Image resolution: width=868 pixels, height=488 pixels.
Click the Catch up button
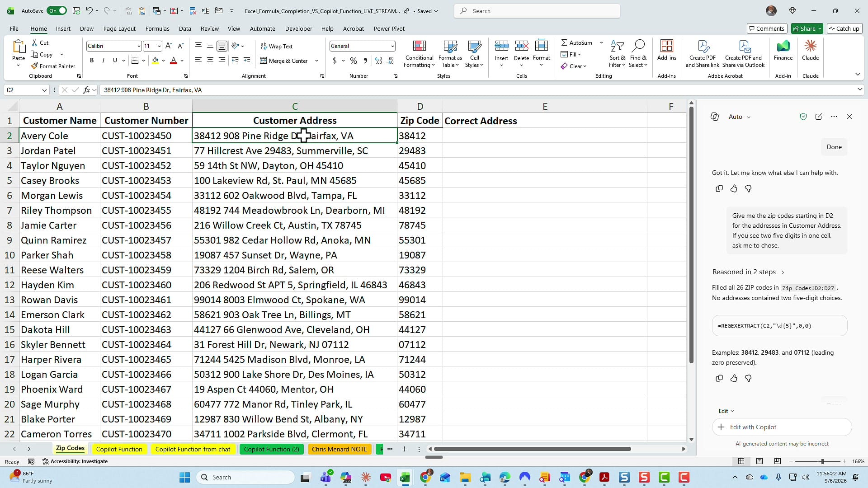pos(844,28)
